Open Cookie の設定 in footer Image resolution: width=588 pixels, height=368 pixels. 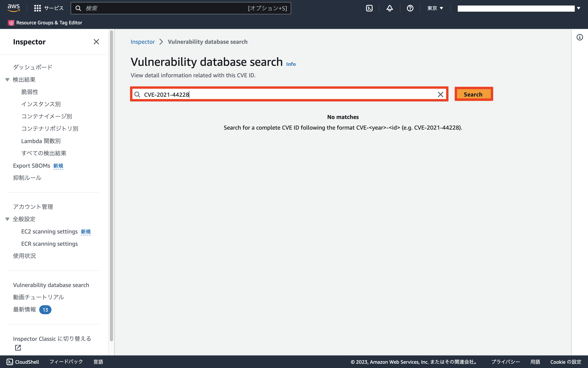point(566,362)
